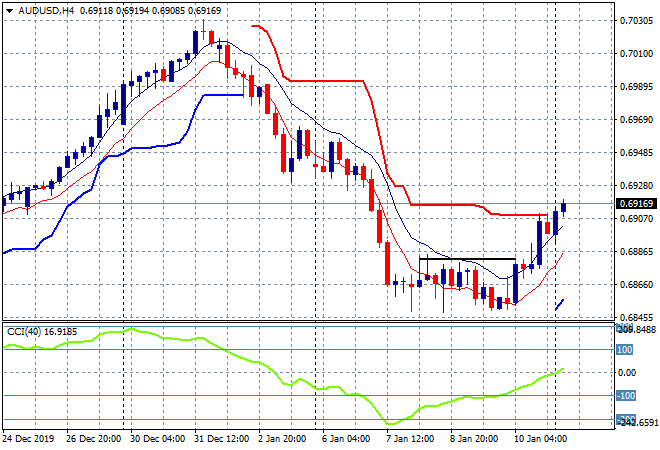The image size is (660, 450).
Task: Click the 26 Dec 20:00 time label
Action: pos(93,439)
